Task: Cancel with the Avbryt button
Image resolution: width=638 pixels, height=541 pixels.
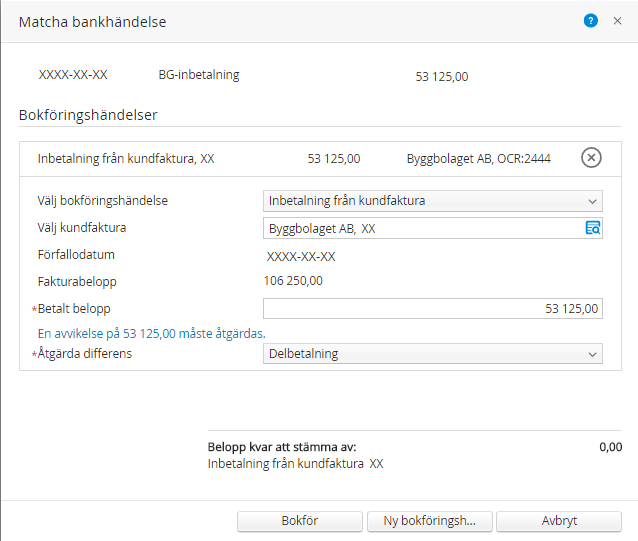Action: (558, 520)
